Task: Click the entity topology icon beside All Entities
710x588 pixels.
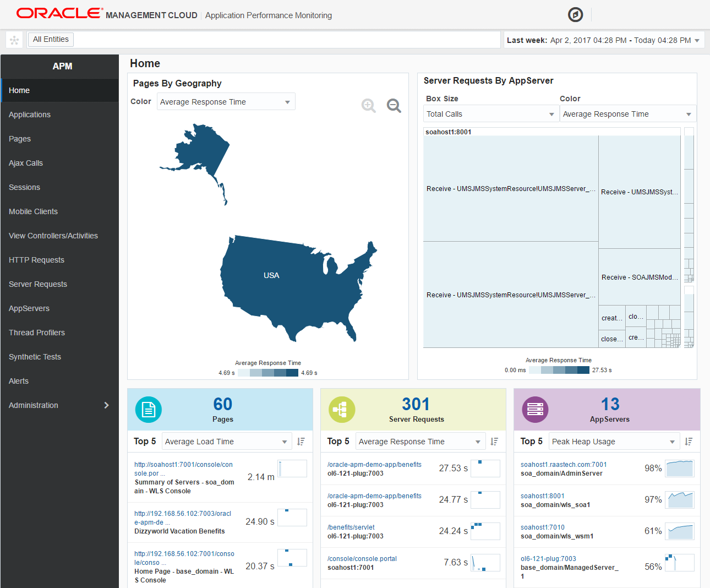Action: point(14,39)
